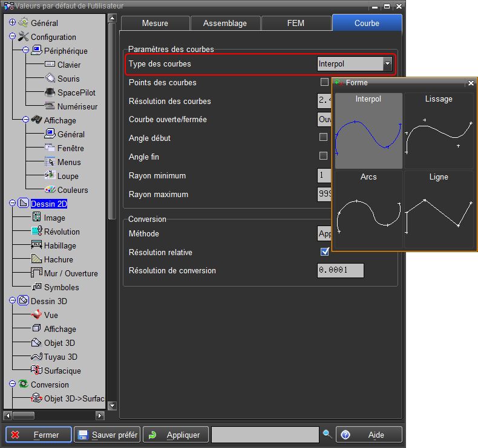Image resolution: width=478 pixels, height=448 pixels.
Task: Expand the Général tree node
Action: [x=12, y=23]
